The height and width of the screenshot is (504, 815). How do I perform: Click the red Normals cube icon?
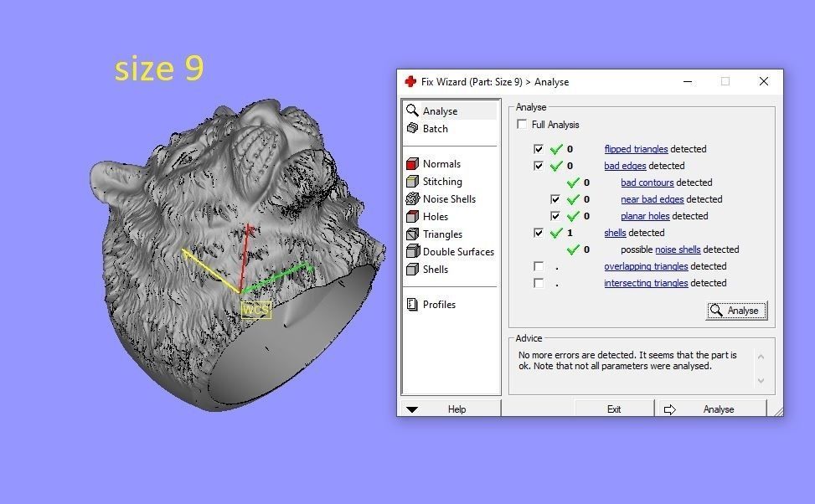(412, 163)
